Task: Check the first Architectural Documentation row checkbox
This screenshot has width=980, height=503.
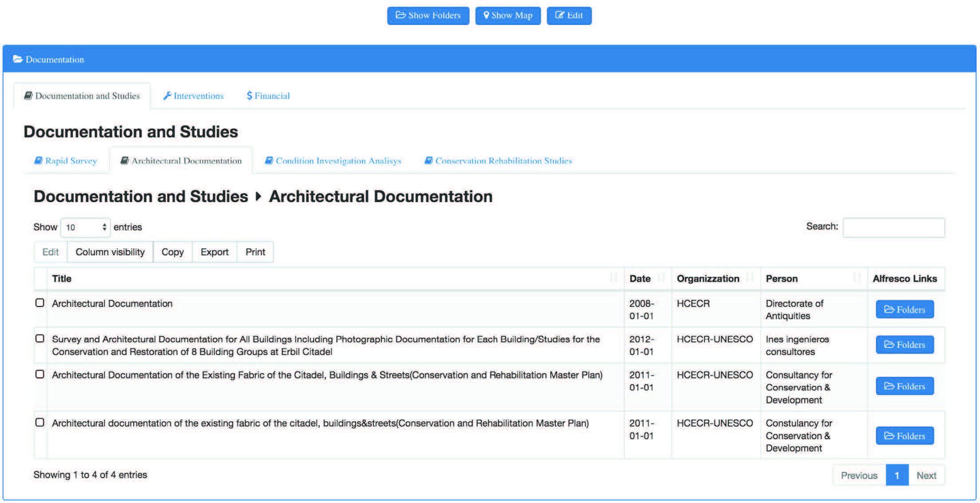Action: 40,303
